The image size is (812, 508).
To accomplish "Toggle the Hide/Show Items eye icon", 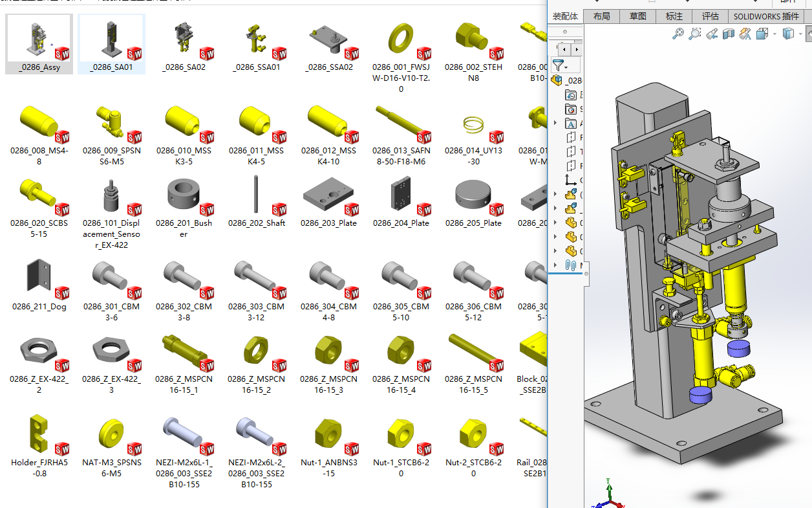I will click(x=808, y=34).
